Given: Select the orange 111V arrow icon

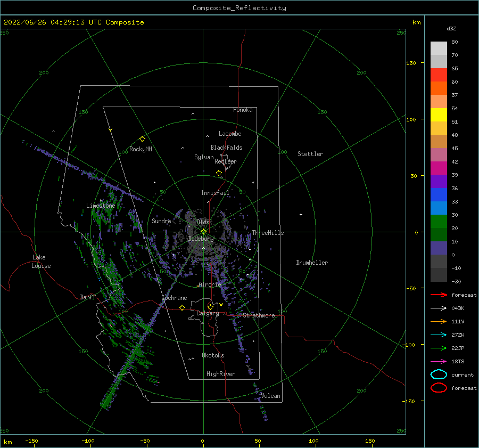Looking at the screenshot, I should (x=439, y=321).
